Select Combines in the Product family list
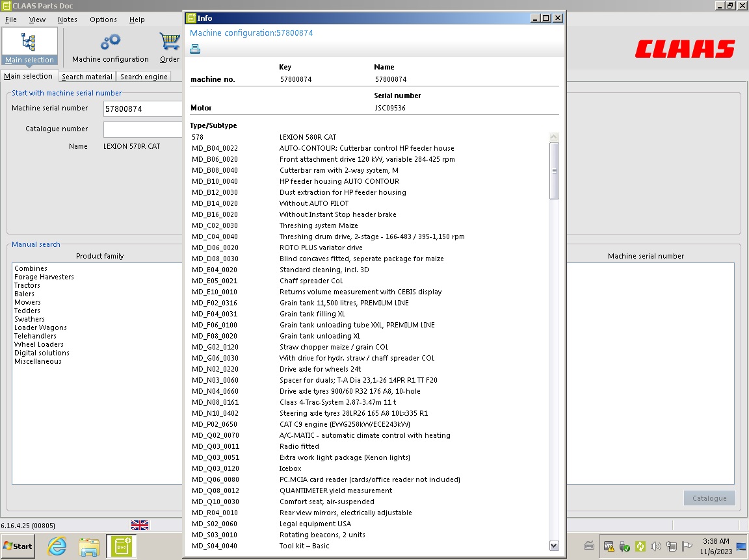Screen dimensions: 749x560 click(x=31, y=268)
